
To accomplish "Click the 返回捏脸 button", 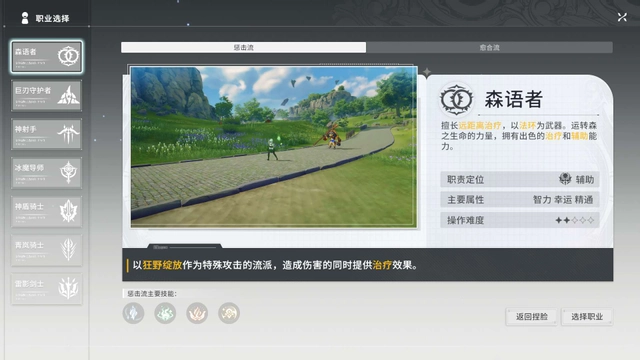I will 531,317.
